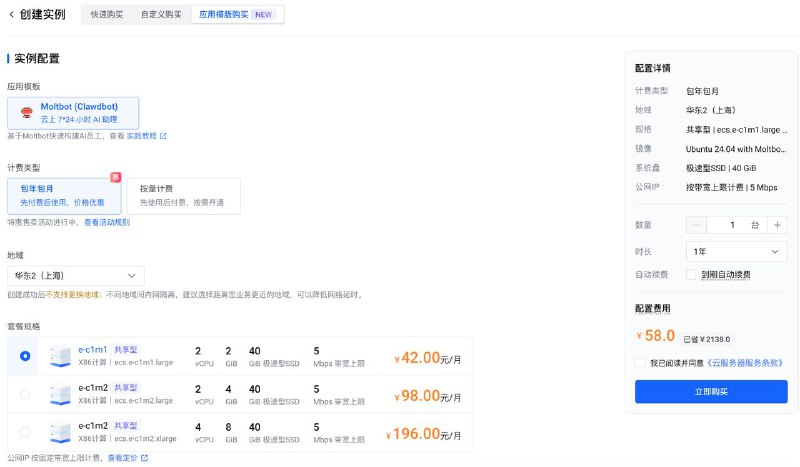Choose the 包年包月 billing type
The image size is (800, 467).
(x=64, y=196)
